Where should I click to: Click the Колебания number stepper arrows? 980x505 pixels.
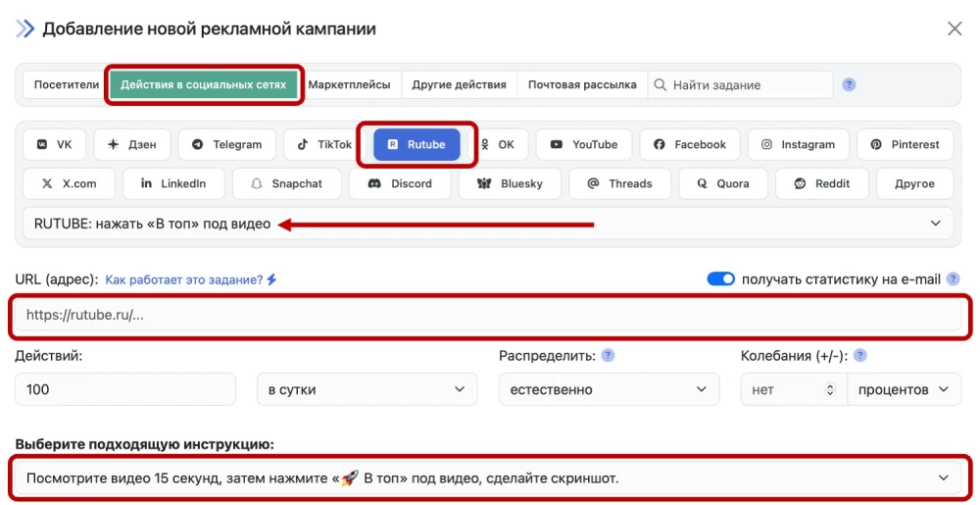pyautogui.click(x=831, y=389)
